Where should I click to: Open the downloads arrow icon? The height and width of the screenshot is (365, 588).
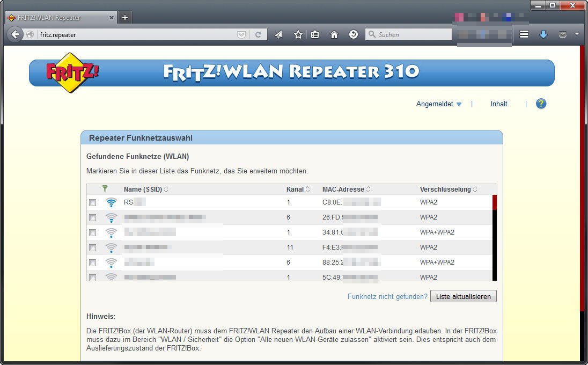(543, 34)
